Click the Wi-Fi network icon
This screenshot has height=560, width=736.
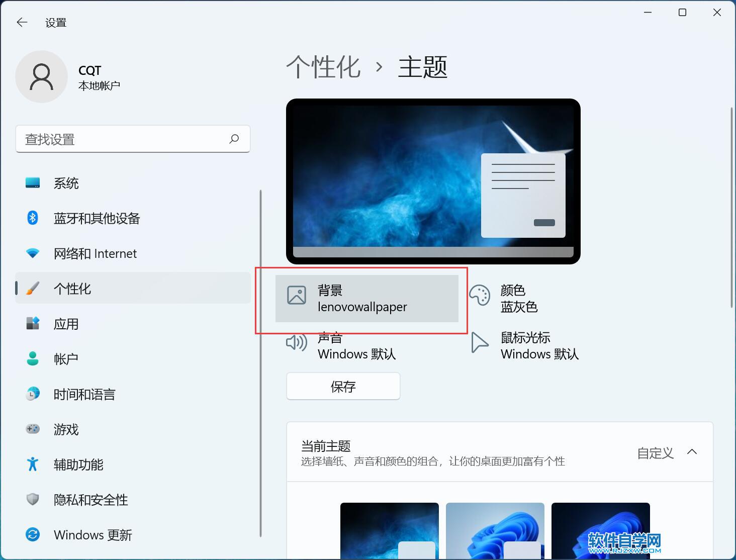point(33,253)
